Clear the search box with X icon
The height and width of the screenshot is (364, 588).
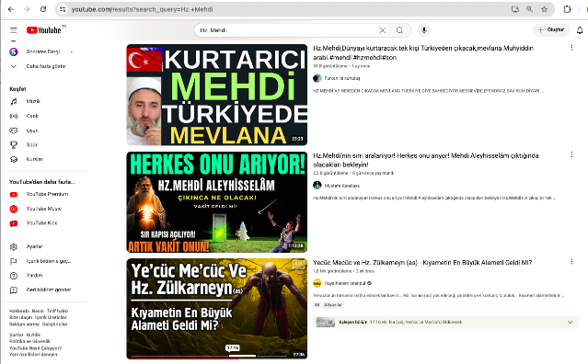[x=382, y=30]
